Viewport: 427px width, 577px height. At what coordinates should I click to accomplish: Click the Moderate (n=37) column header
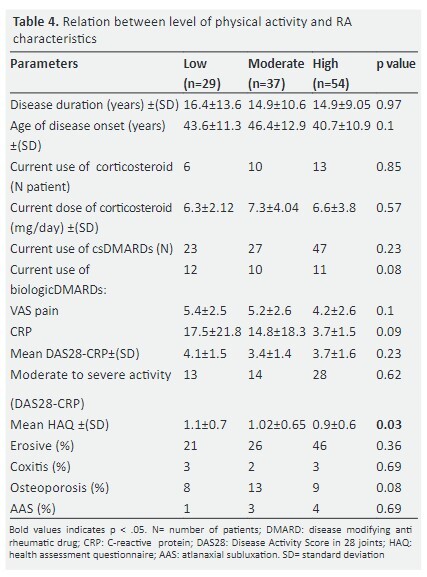click(276, 74)
